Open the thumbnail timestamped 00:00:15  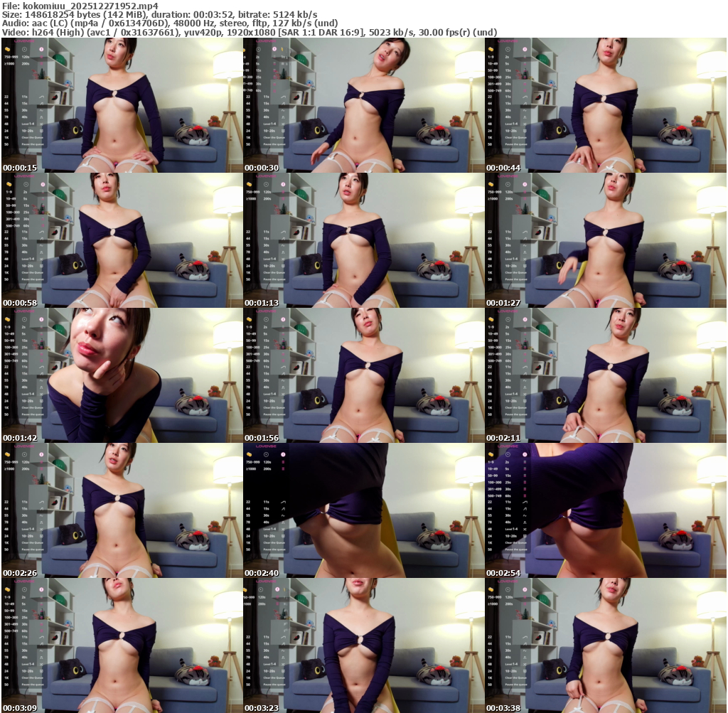(122, 104)
